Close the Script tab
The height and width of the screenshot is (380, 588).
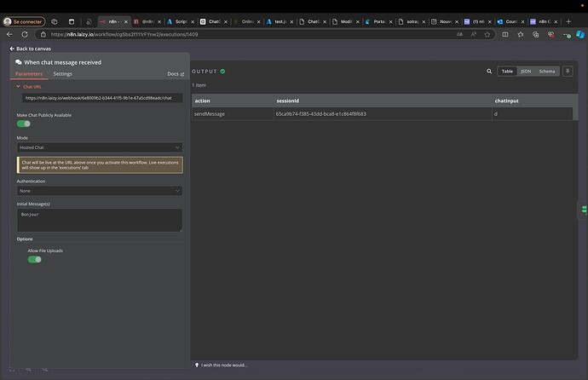193,22
